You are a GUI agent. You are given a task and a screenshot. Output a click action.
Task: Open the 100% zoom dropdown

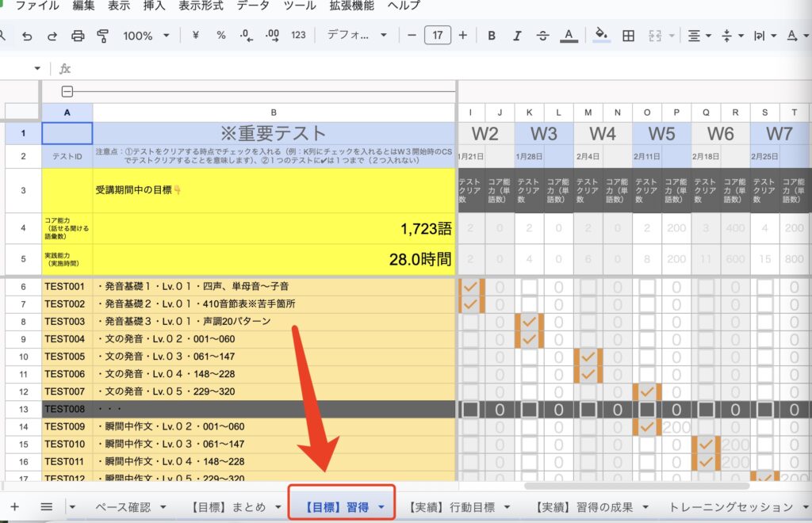(x=146, y=36)
